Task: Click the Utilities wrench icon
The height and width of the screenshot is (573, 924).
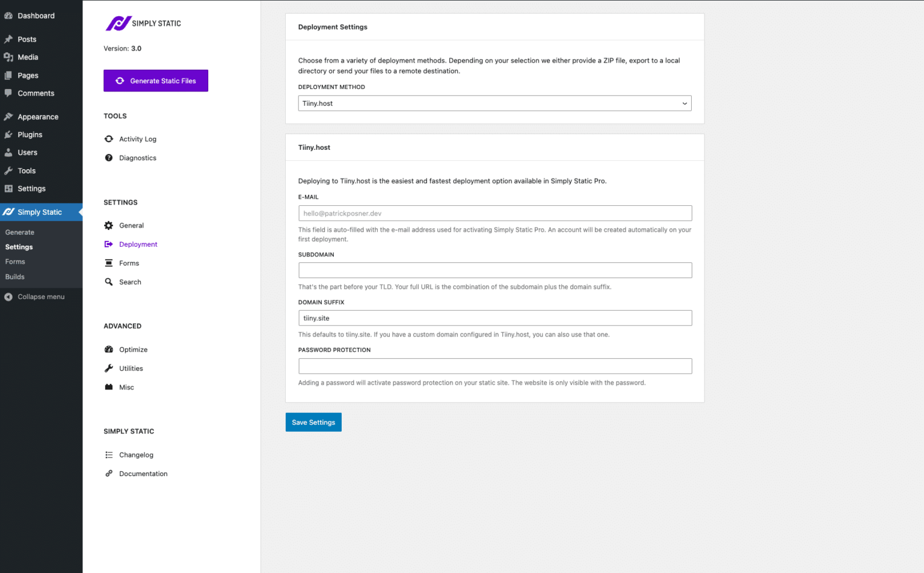Action: pyautogui.click(x=109, y=368)
